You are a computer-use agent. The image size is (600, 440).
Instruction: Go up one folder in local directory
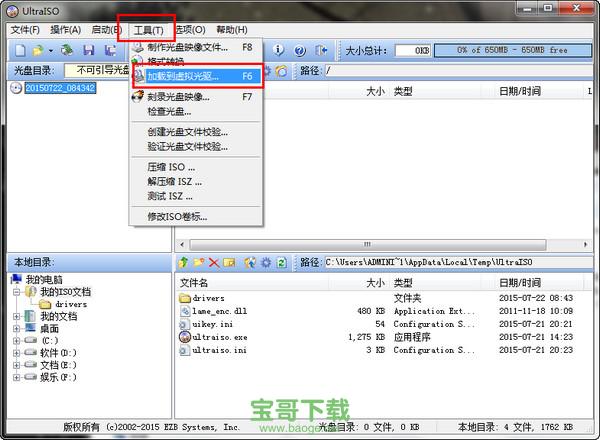pyautogui.click(x=183, y=262)
